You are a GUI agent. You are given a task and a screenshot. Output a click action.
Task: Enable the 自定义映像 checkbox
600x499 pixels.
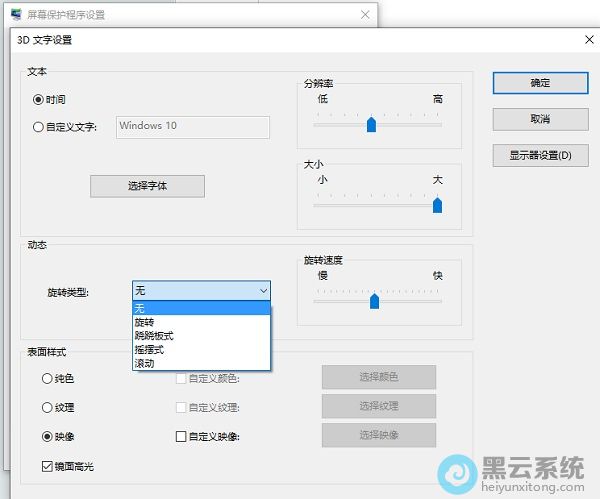181,436
